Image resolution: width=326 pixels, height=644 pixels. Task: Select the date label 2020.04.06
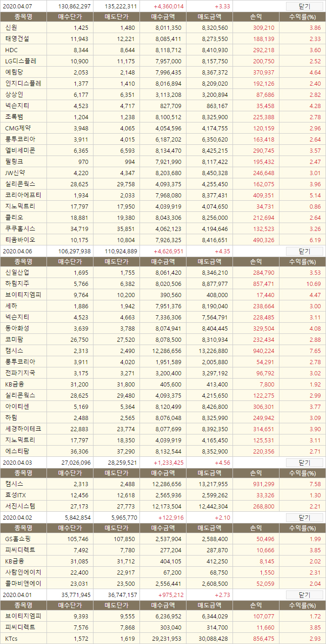17,251
